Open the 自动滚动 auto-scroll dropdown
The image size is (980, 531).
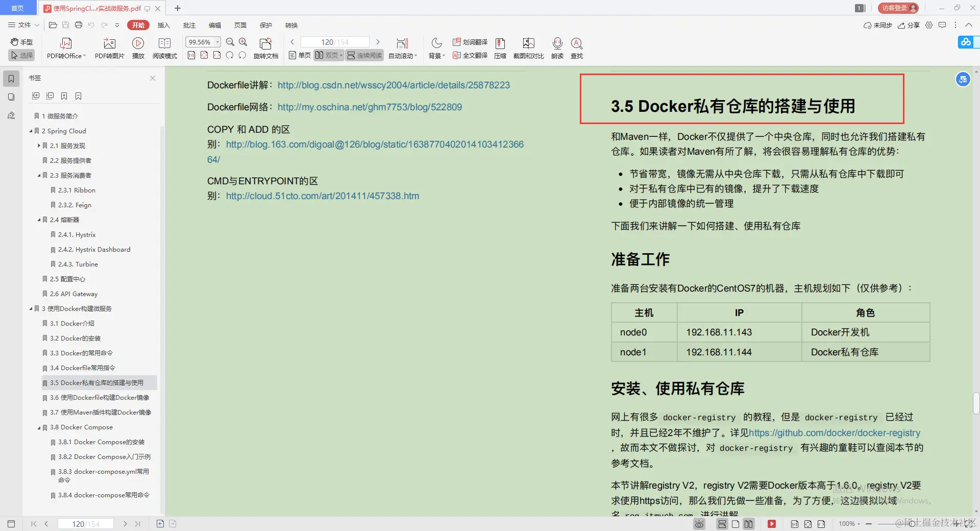(x=403, y=49)
